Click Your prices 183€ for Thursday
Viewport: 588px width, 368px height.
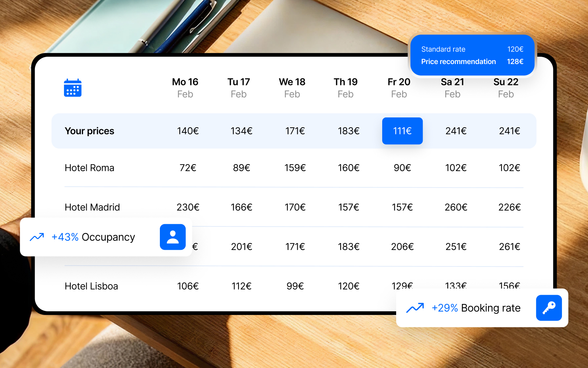coord(349,131)
